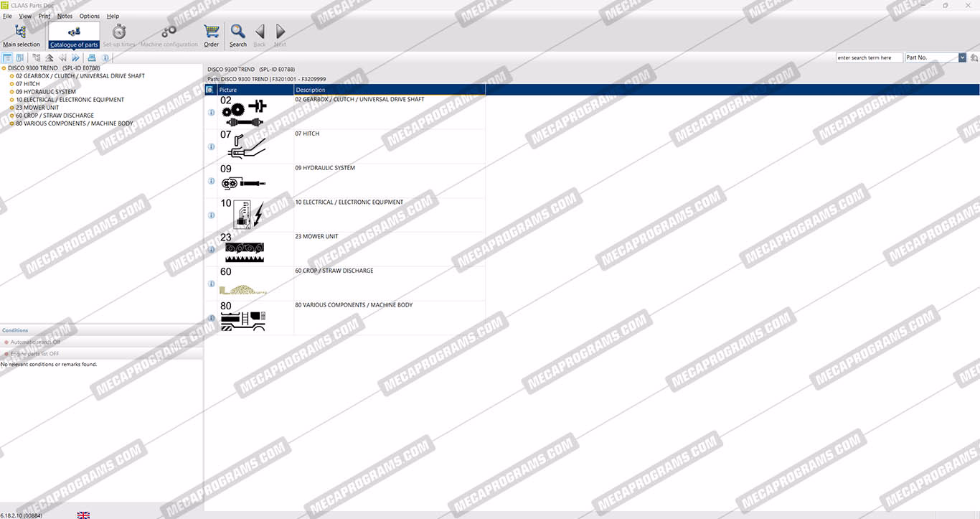
Task: Open the Options menu
Action: pos(90,16)
